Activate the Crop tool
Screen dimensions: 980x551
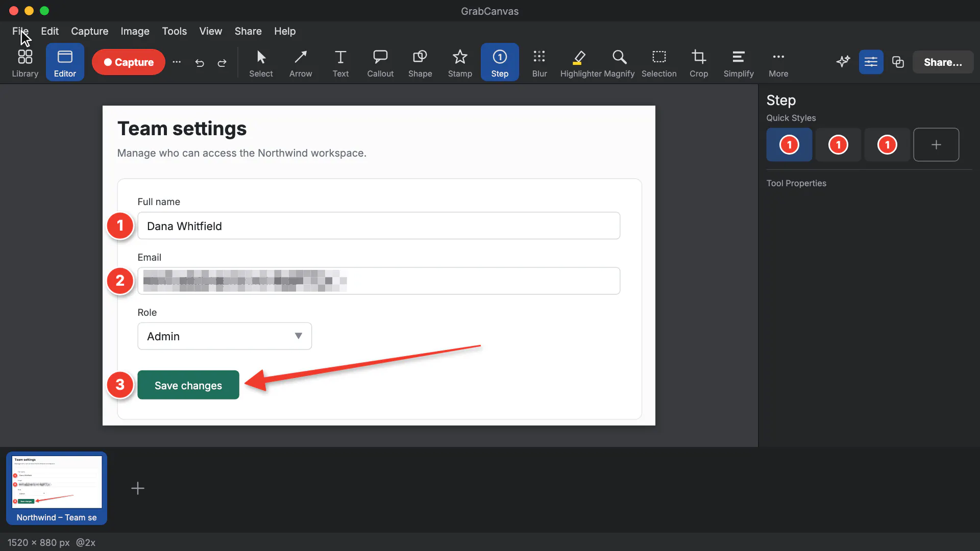tap(699, 63)
